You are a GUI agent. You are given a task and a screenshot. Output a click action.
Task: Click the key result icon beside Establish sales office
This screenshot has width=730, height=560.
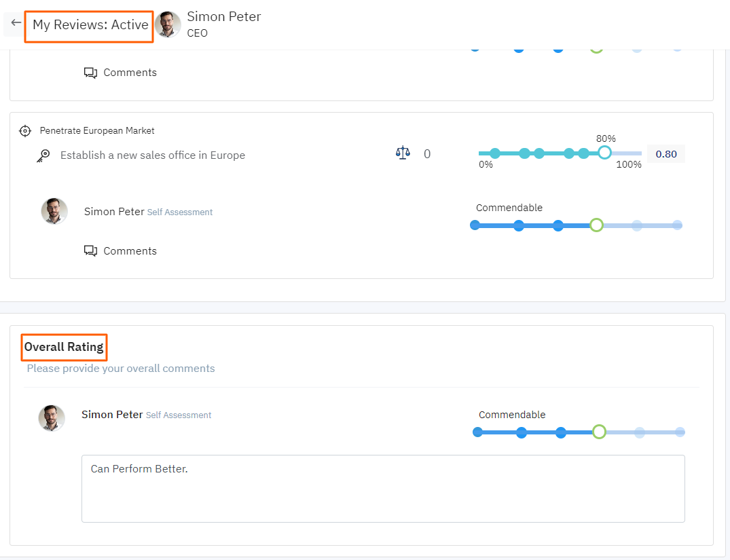[x=43, y=155]
